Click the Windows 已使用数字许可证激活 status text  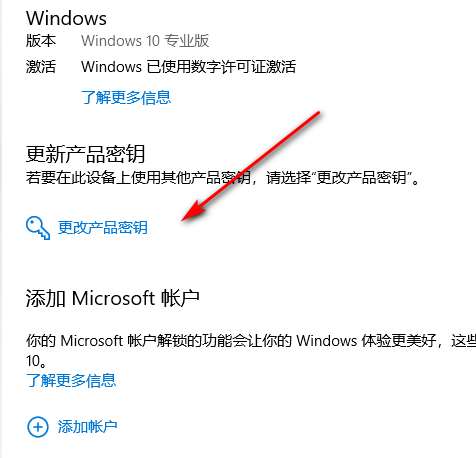(188, 66)
